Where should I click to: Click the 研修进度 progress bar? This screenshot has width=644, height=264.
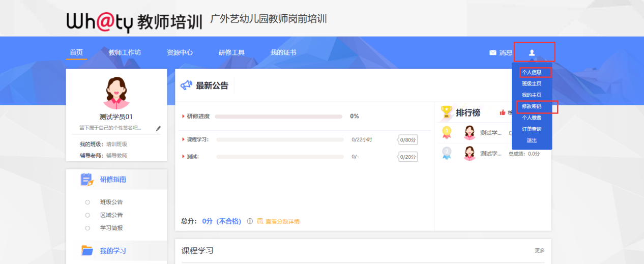tap(278, 116)
